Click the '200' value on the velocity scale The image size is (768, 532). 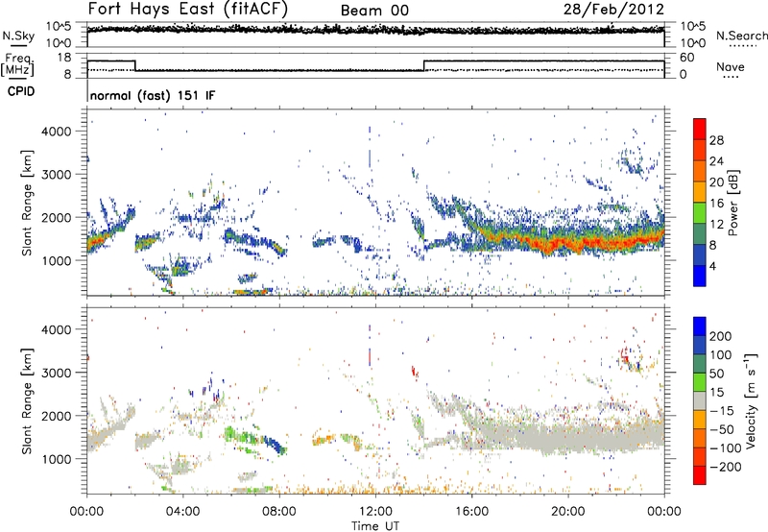pos(721,336)
